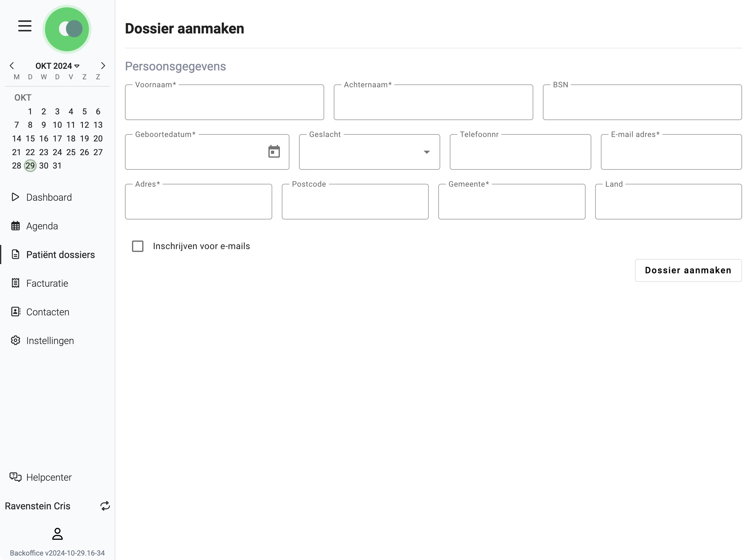Go to previous month in calendar
Viewport: 751px width, 560px height.
click(12, 66)
